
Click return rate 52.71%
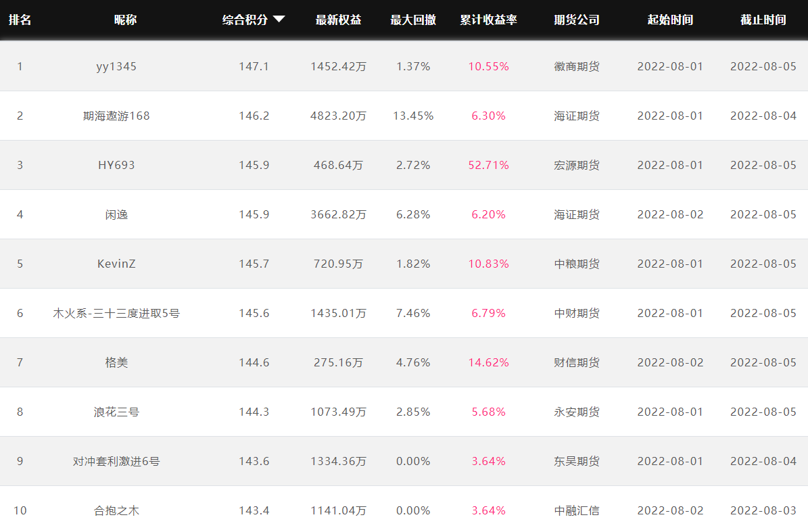pos(488,165)
